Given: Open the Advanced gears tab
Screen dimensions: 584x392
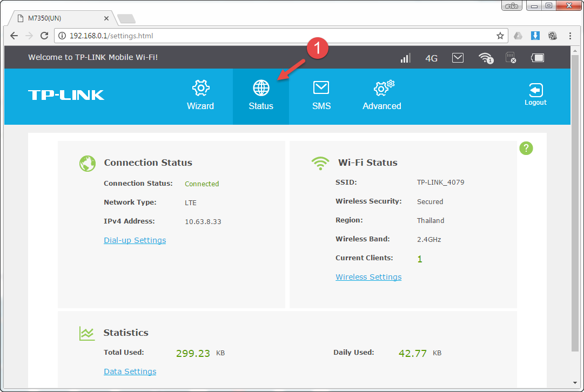Looking at the screenshot, I should [382, 96].
